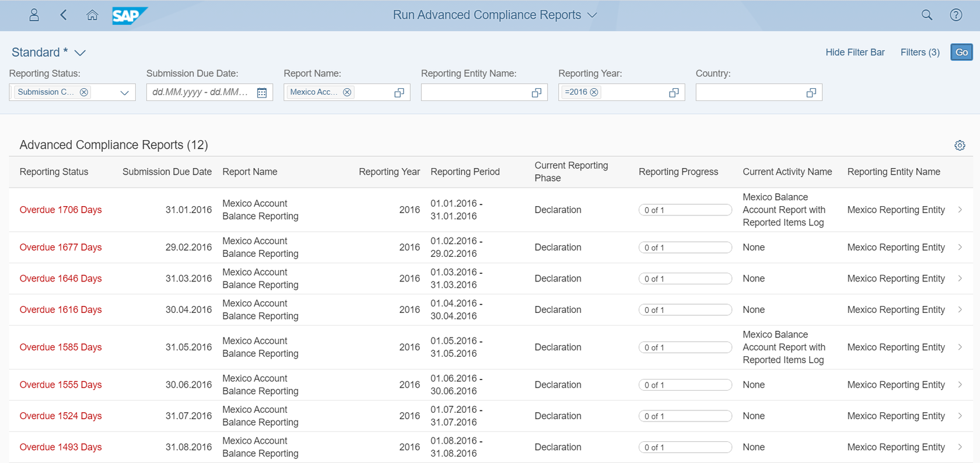This screenshot has height=463, width=980.
Task: Click due date 30.04.2016 cell
Action: [188, 309]
